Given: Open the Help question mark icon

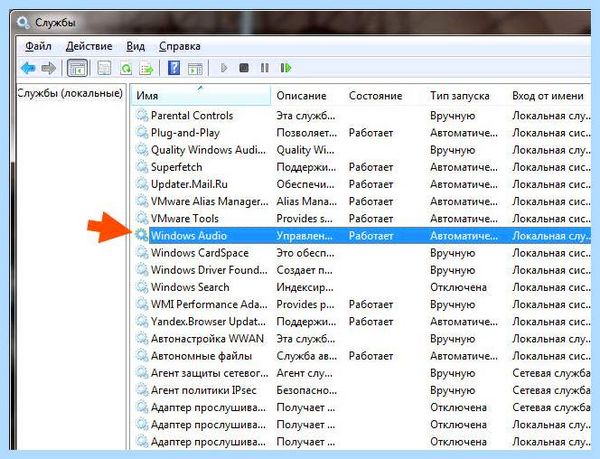Looking at the screenshot, I should tap(174, 68).
